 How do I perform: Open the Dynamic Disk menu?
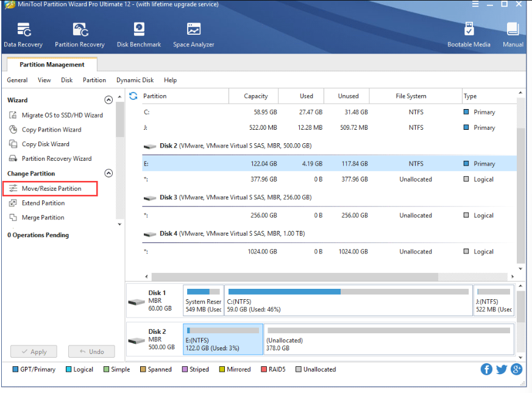(135, 80)
